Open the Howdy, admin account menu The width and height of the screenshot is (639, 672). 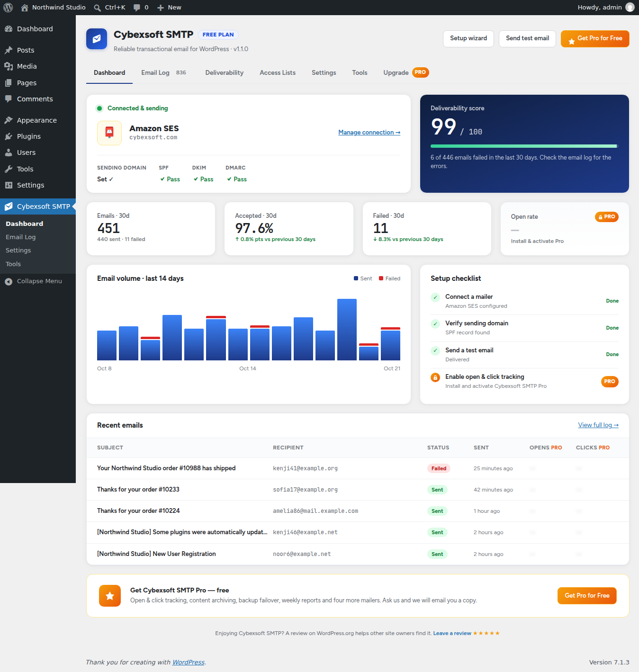606,8
